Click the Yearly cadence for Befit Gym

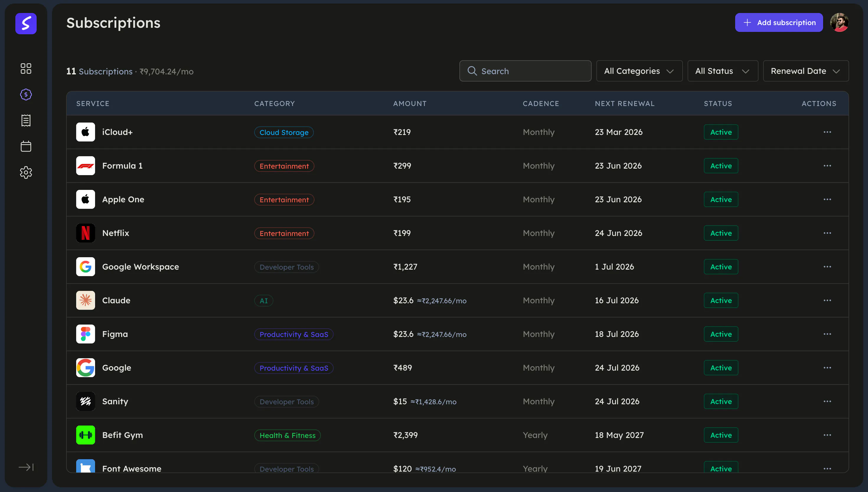[x=535, y=435]
